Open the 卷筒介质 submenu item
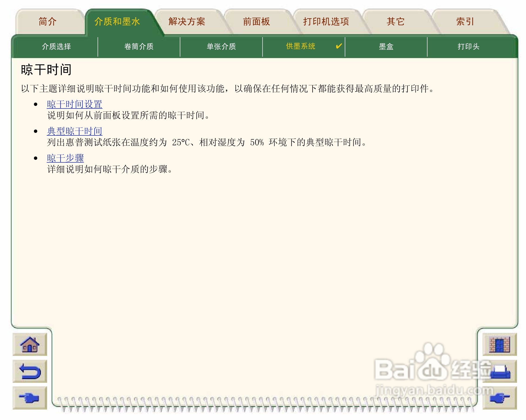This screenshot has width=526, height=420. click(139, 46)
